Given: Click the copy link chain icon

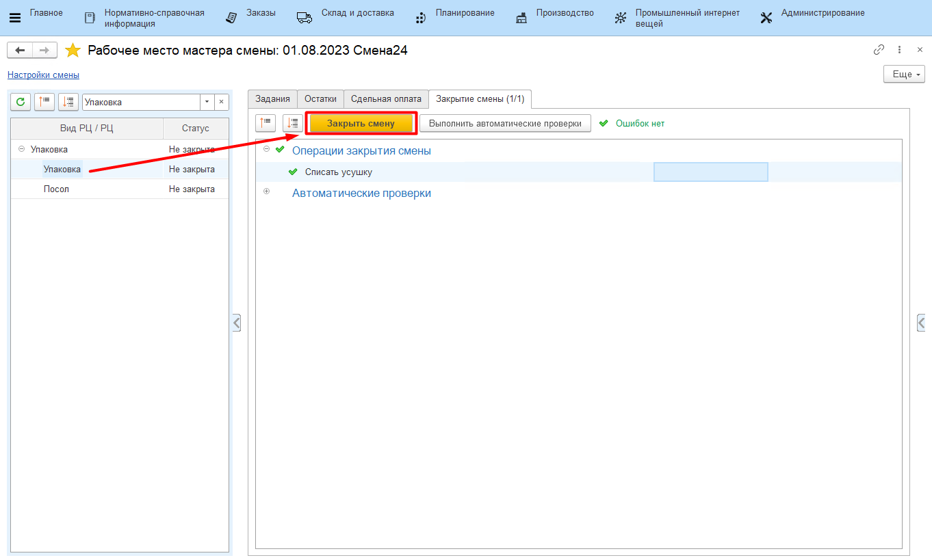Looking at the screenshot, I should coord(879,50).
